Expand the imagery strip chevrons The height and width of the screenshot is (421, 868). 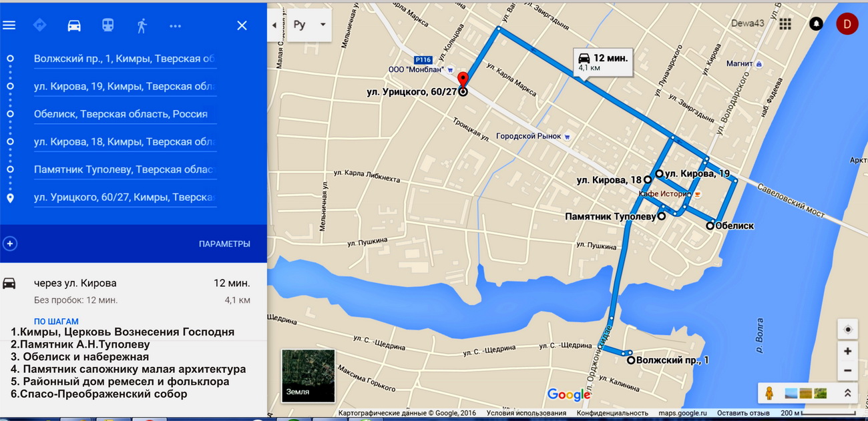pyautogui.click(x=847, y=393)
